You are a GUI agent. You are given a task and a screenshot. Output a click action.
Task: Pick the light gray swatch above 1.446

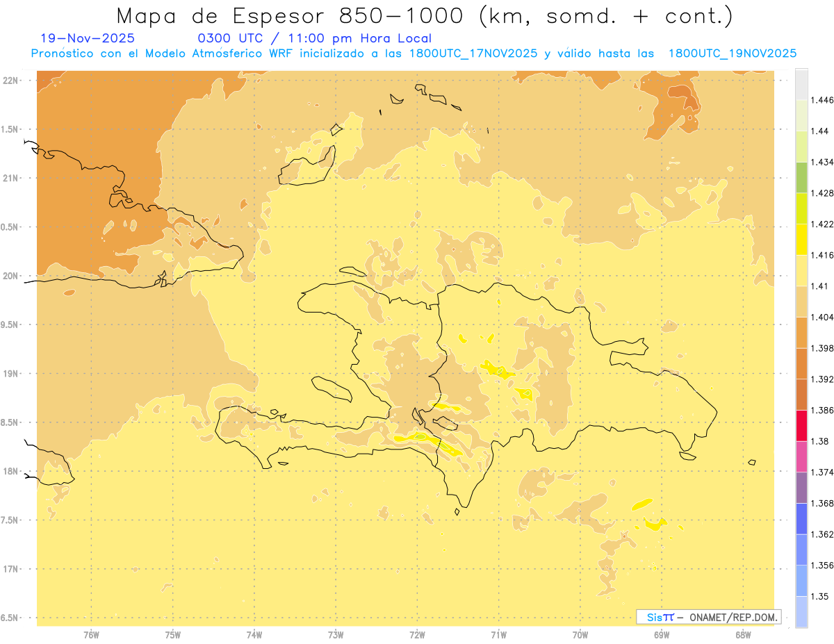click(x=801, y=84)
